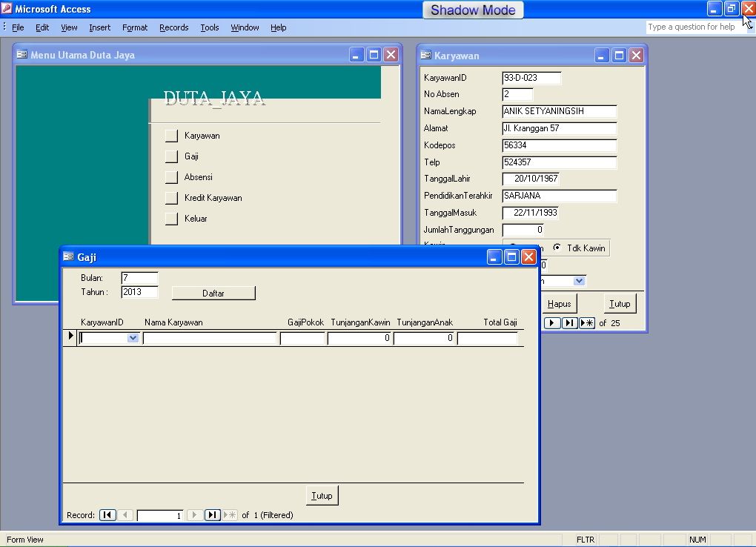This screenshot has width=756, height=547.
Task: Click the Bulan input field
Action: click(x=139, y=278)
